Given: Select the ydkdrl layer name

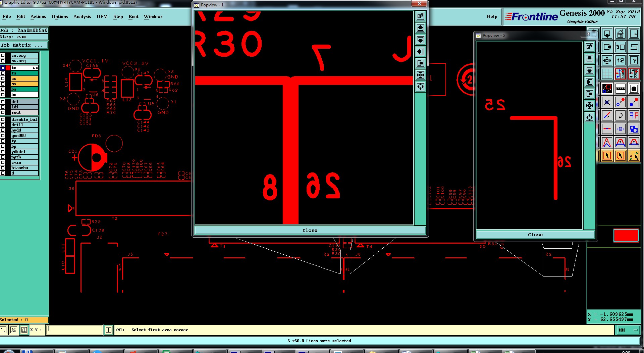Looking at the screenshot, I should 25,152.
